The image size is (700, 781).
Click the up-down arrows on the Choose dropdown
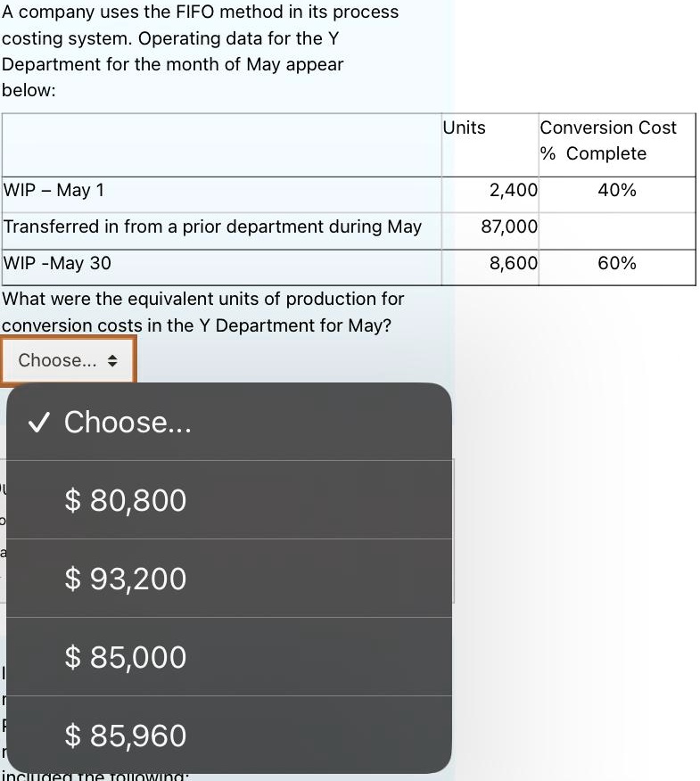(x=111, y=360)
